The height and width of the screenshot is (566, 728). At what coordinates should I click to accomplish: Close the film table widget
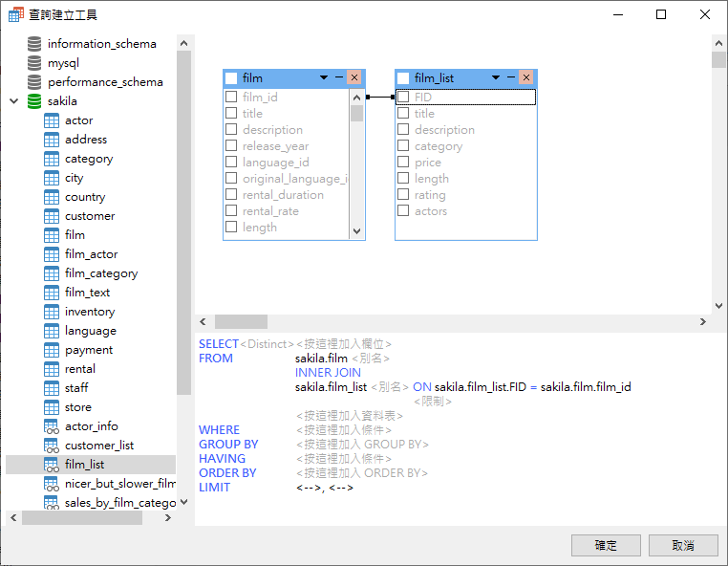click(354, 77)
